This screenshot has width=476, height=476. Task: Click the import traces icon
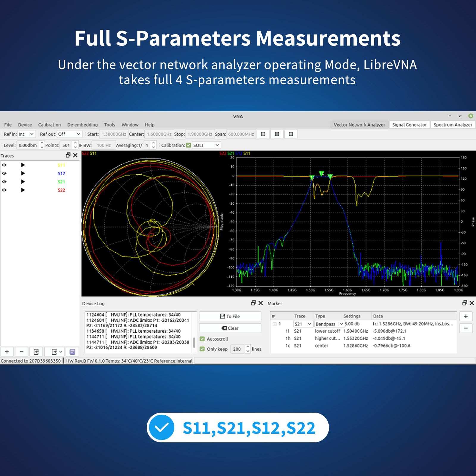tap(36, 352)
